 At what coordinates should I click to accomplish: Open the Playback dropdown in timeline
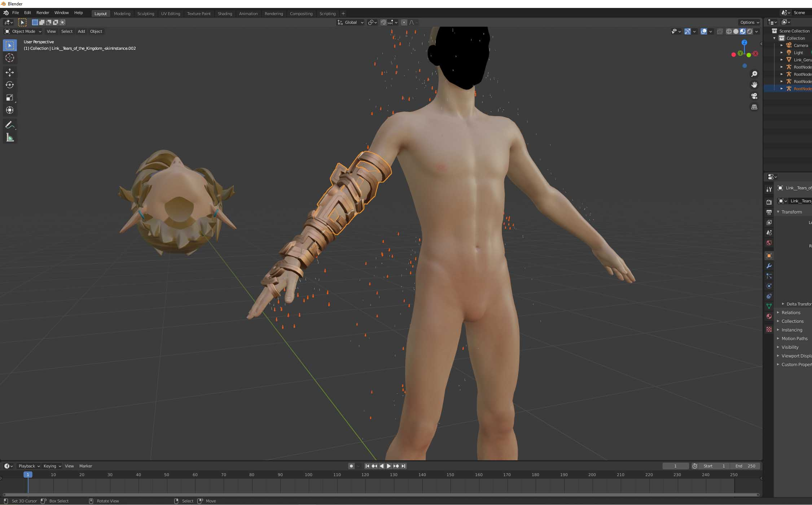pyautogui.click(x=29, y=466)
